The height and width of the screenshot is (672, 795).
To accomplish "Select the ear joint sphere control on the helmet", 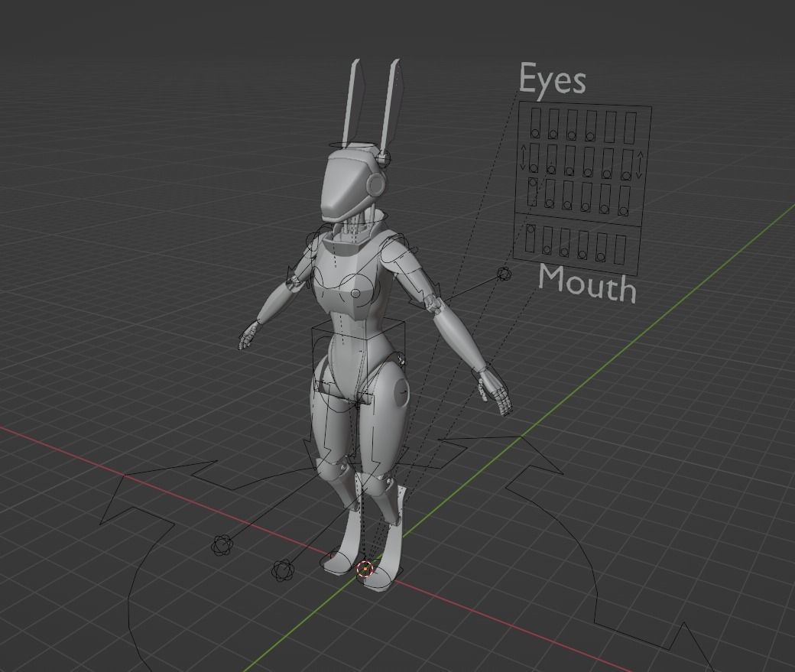I will pyautogui.click(x=384, y=159).
